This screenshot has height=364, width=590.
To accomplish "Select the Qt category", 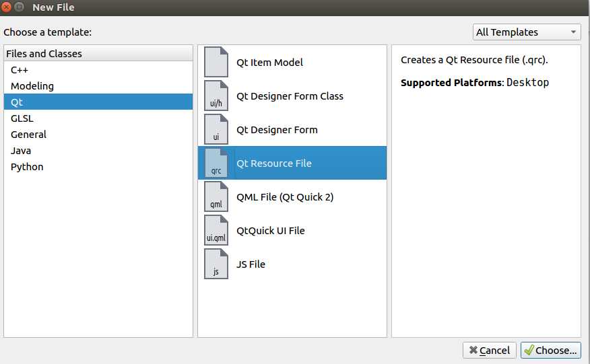I will pos(98,102).
